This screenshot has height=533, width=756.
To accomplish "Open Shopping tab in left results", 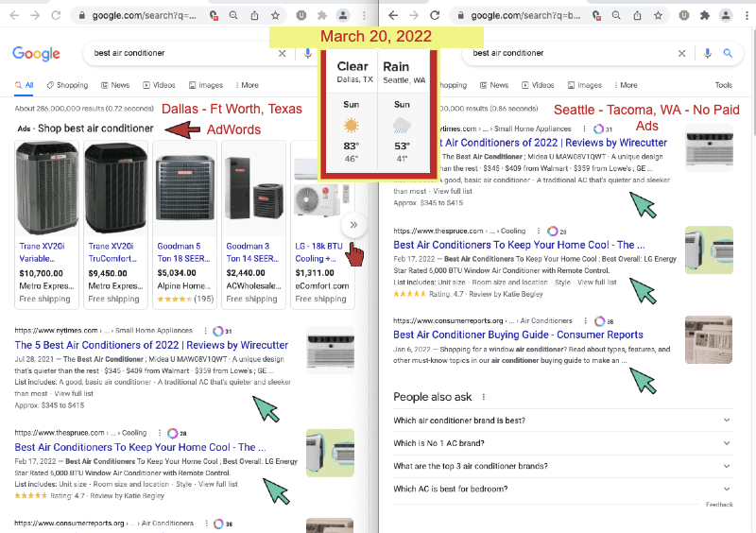I will point(67,85).
